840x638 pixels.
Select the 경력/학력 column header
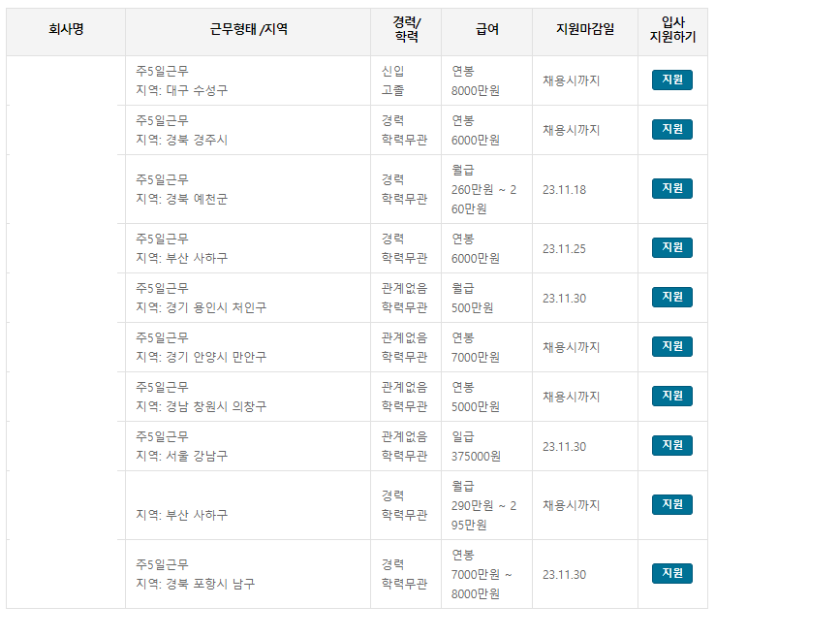(x=406, y=32)
